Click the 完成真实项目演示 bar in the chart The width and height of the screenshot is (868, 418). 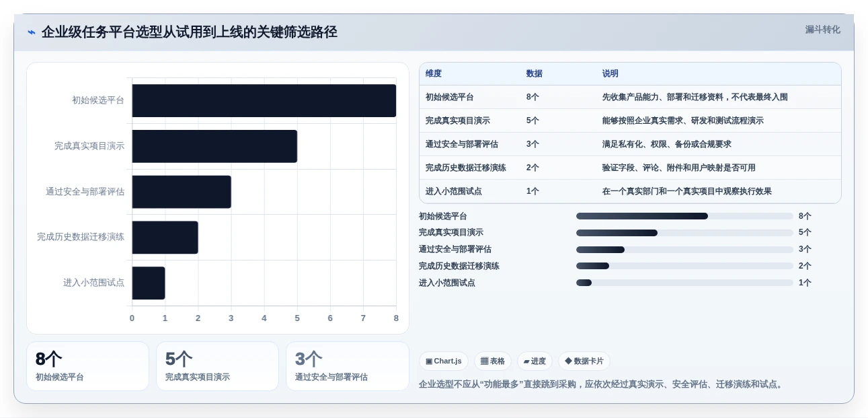click(x=214, y=146)
